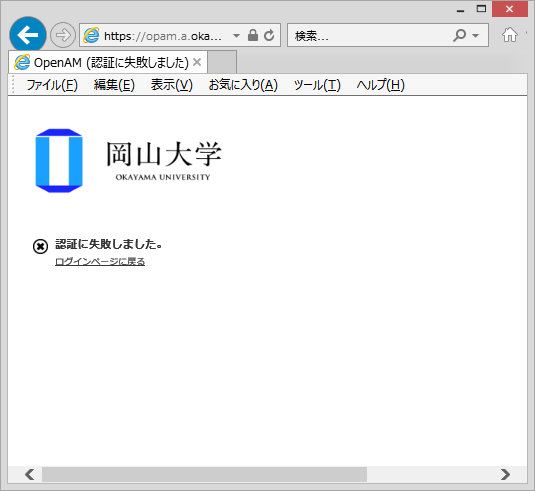
Task: Open a new blank tab
Action: pos(222,62)
